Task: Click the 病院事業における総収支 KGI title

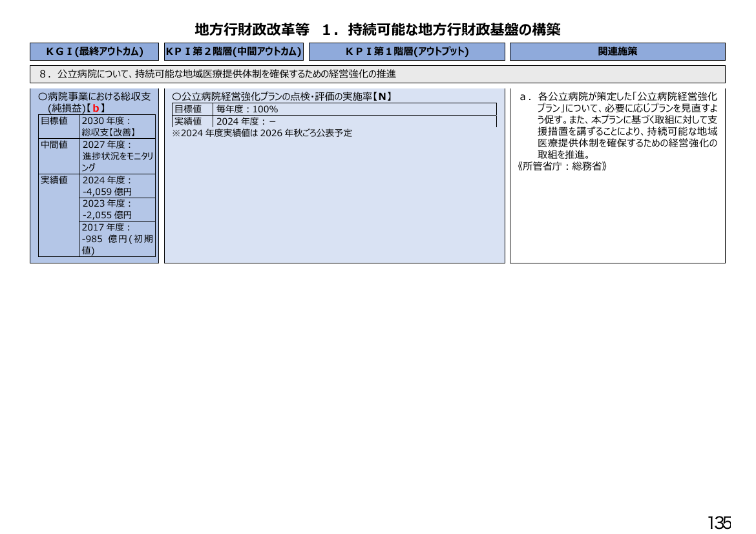Action: click(94, 102)
